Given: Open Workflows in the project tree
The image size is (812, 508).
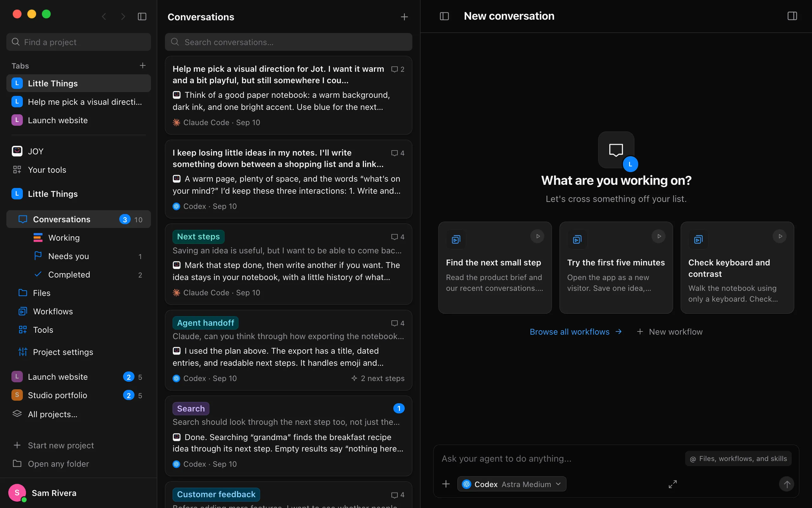Looking at the screenshot, I should [79, 311].
